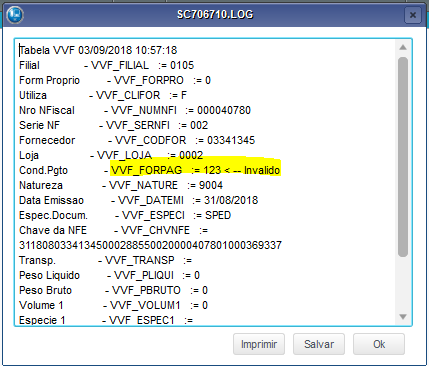
Task: Click the VVF_PBRUTO := 0 line
Action: (x=113, y=290)
